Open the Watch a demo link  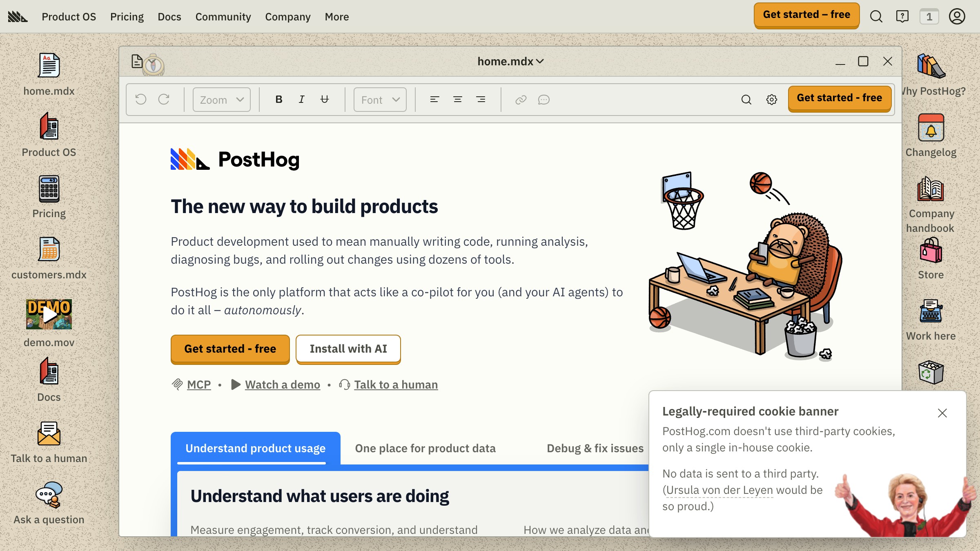pos(283,384)
